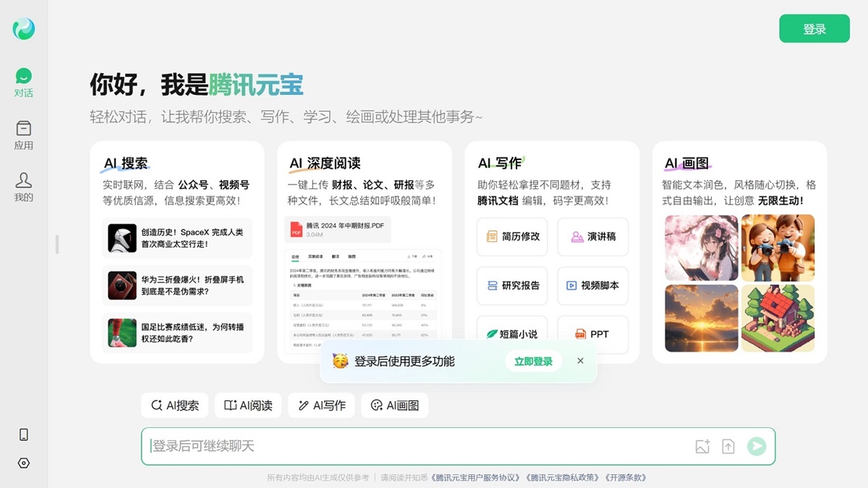Click the upload file icon in input box
Image resolution: width=868 pixels, height=488 pixels.
click(728, 446)
